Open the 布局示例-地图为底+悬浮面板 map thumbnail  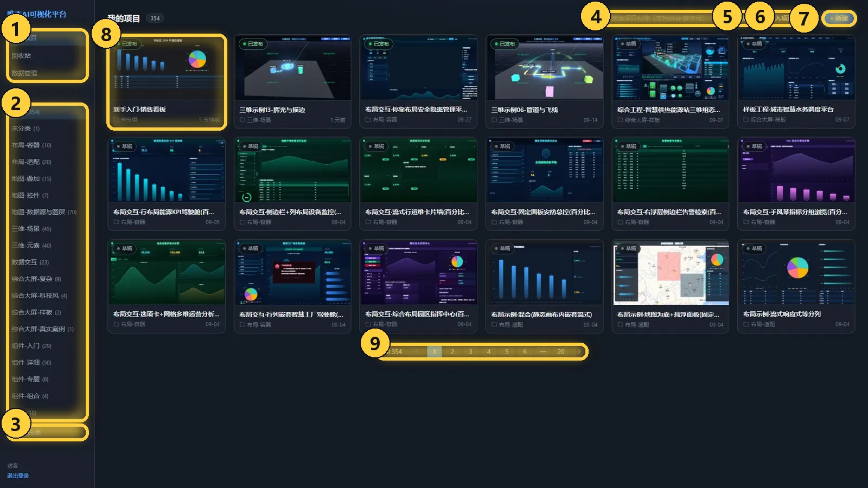coord(671,273)
